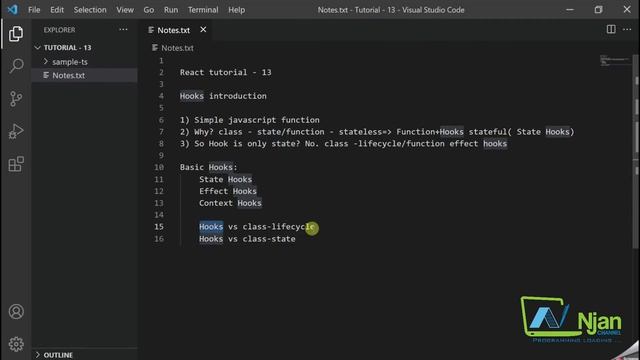
Task: Click the minimap preview in the editor
Action: click(615, 60)
